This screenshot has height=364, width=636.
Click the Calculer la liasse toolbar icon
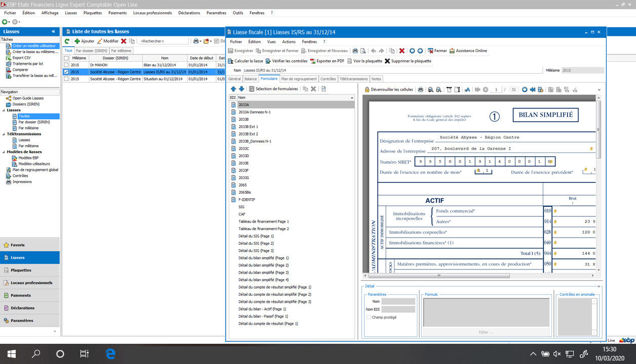pyautogui.click(x=231, y=61)
